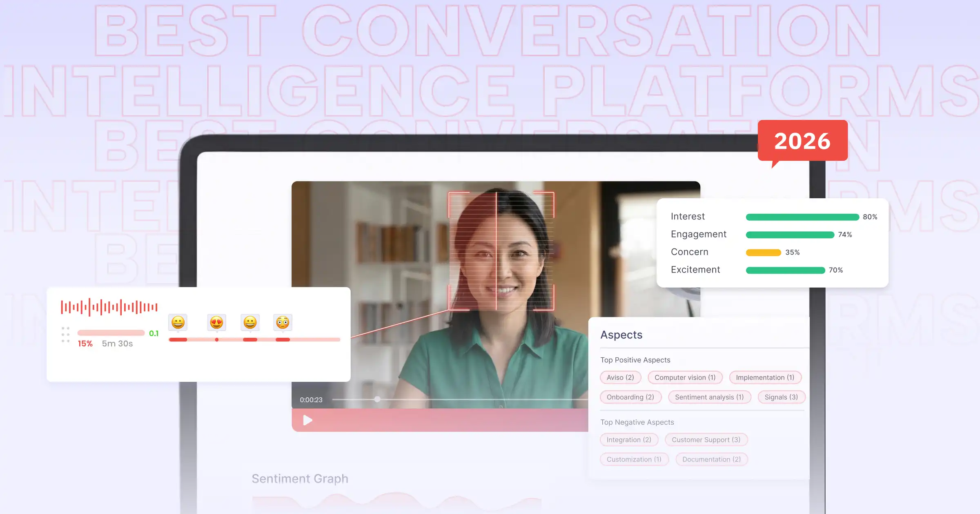This screenshot has height=514, width=980.
Task: Click the Customer Support (3) negative tag
Action: pos(706,440)
